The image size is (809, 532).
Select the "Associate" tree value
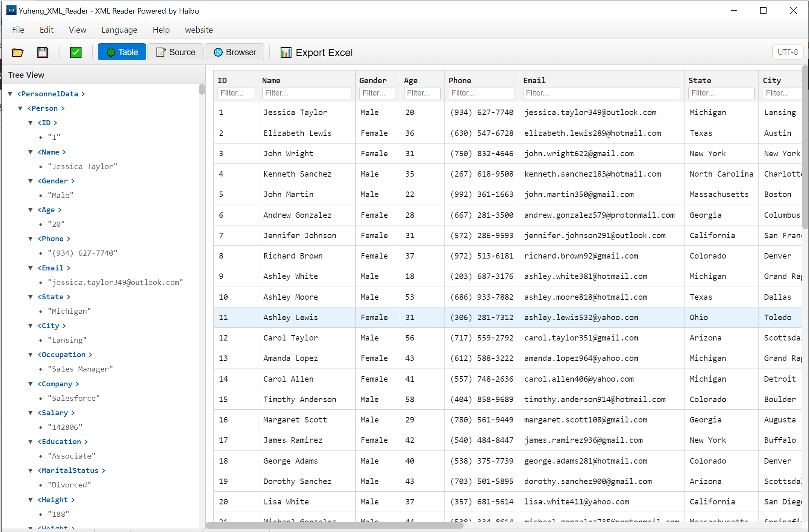click(x=71, y=456)
